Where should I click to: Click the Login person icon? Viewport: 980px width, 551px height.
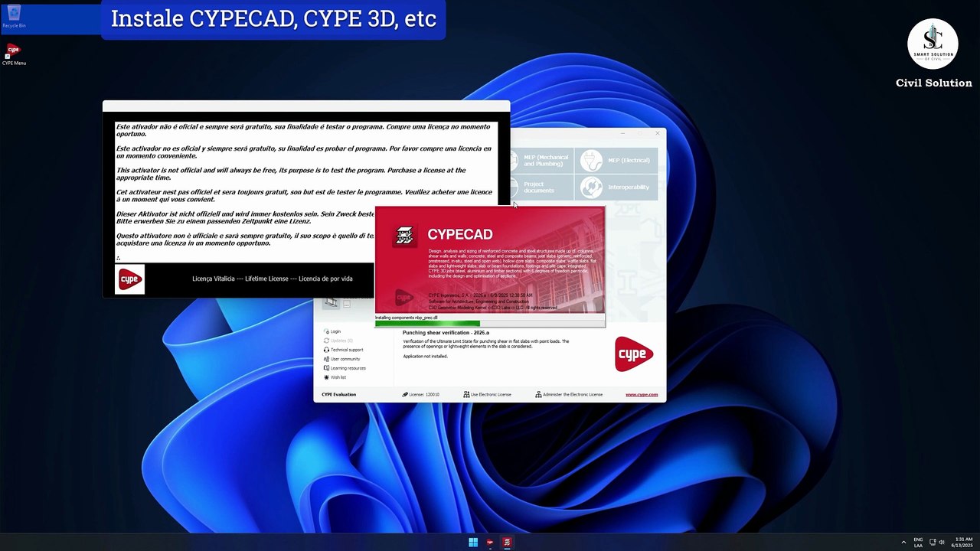click(326, 331)
